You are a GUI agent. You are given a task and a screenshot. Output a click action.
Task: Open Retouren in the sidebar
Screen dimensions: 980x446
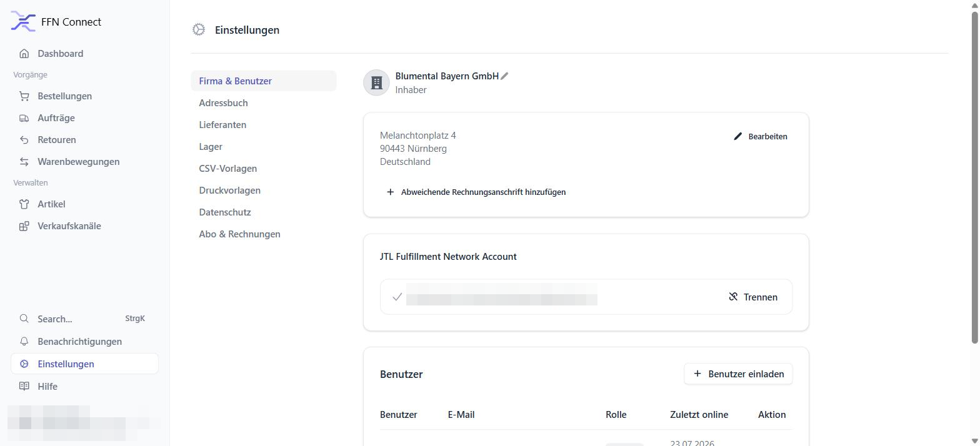pyautogui.click(x=84, y=140)
